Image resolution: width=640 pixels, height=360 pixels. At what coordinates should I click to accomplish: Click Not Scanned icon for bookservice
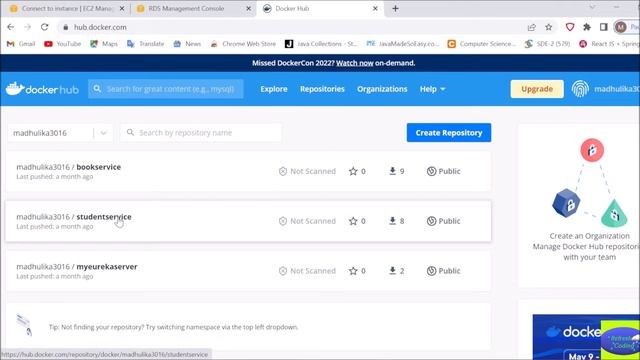coord(283,171)
